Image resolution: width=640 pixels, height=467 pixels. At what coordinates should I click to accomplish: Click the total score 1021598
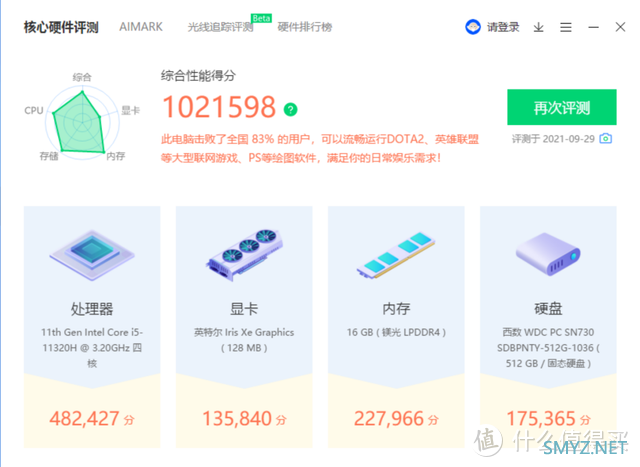coord(219,107)
